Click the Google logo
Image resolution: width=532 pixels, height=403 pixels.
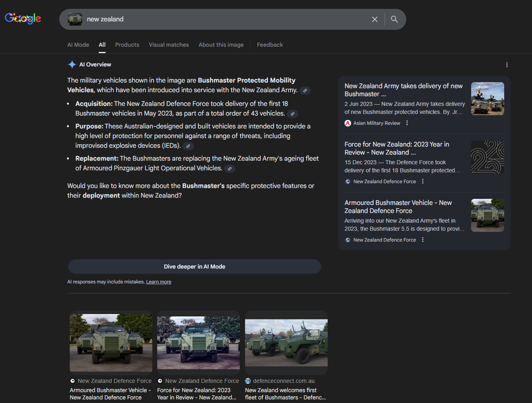tap(23, 19)
